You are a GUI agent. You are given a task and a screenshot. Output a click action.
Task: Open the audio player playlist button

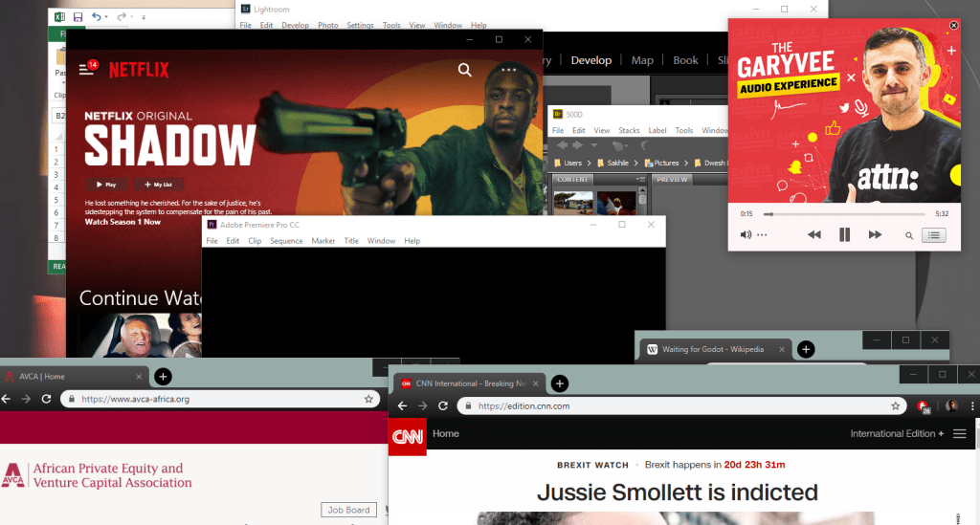[x=934, y=235]
